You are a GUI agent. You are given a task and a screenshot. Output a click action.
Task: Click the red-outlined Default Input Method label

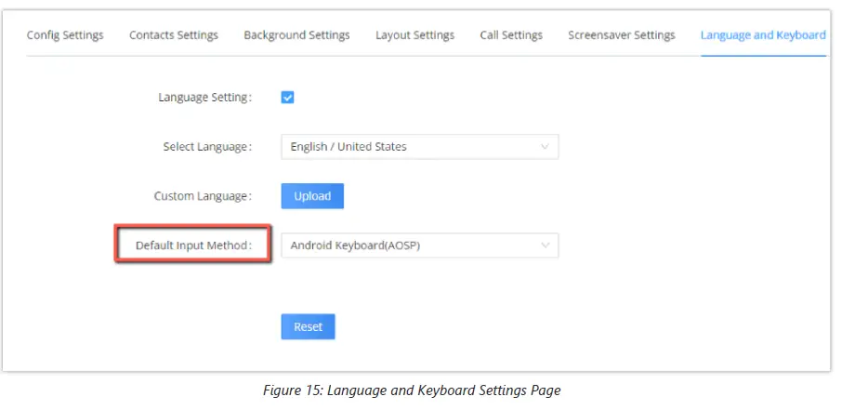[193, 245]
